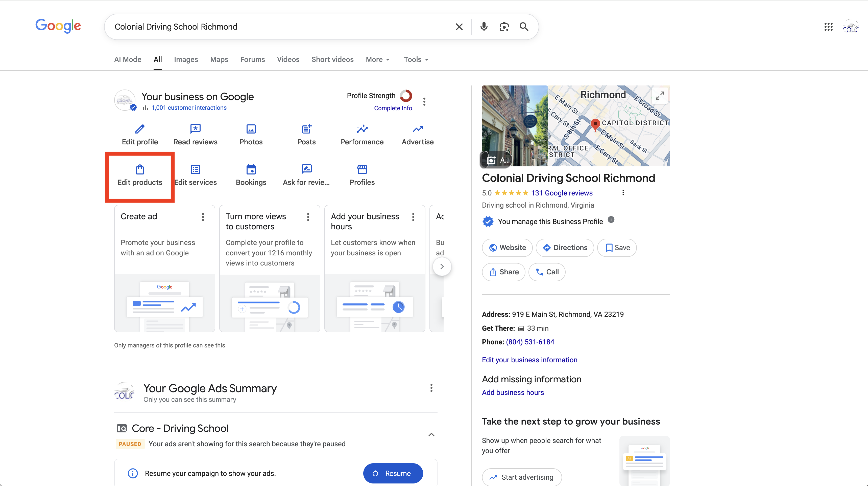
Task: Click the phone number (804) 531-6184
Action: [x=530, y=342]
